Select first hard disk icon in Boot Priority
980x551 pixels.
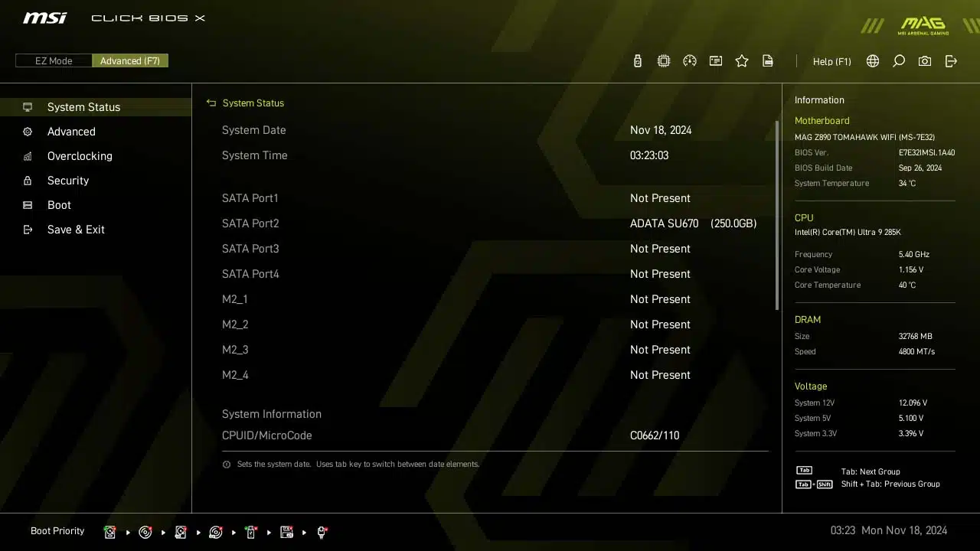[110, 532]
